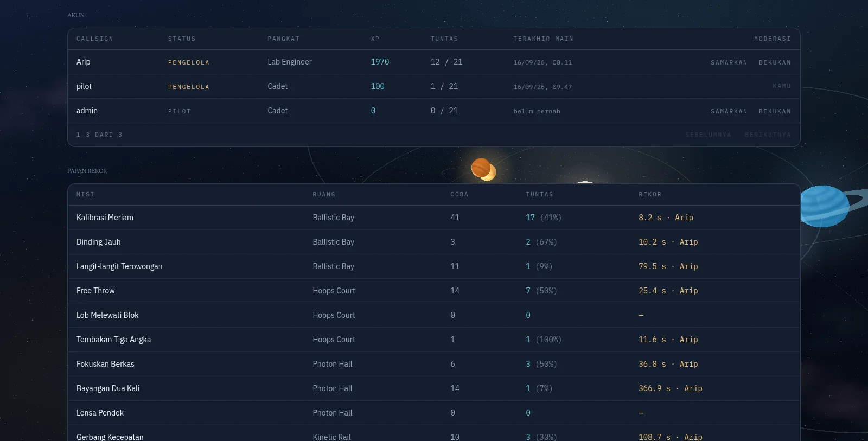This screenshot has width=868, height=441.
Task: Click the KAMU label in pilot row
Action: pyautogui.click(x=782, y=86)
